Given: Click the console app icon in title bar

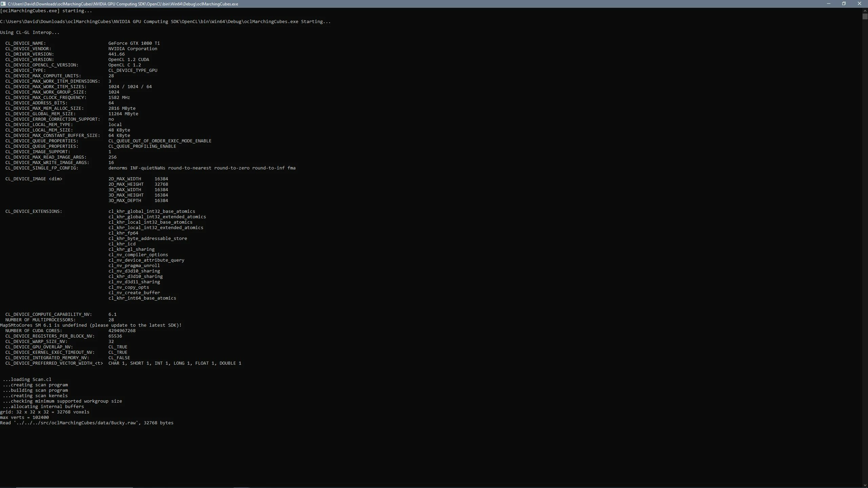Looking at the screenshot, I should 3,4.
